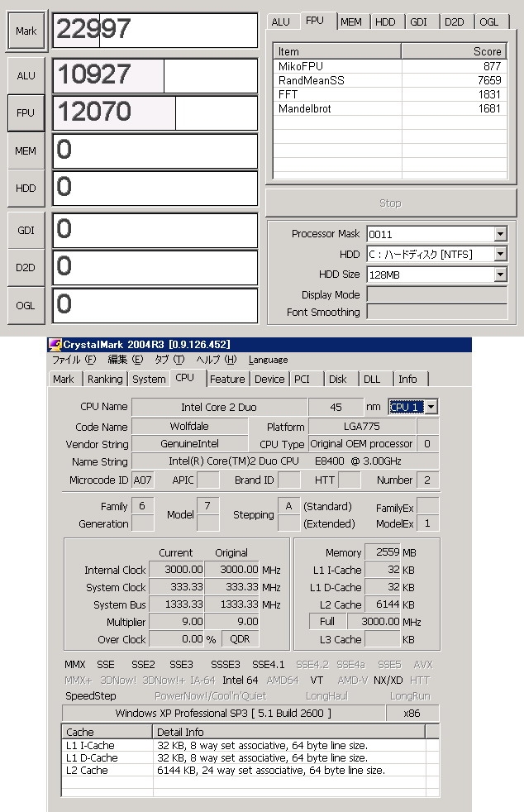This screenshot has width=524, height=812.
Task: Open the HDD drive selection dropdown
Action: (500, 255)
